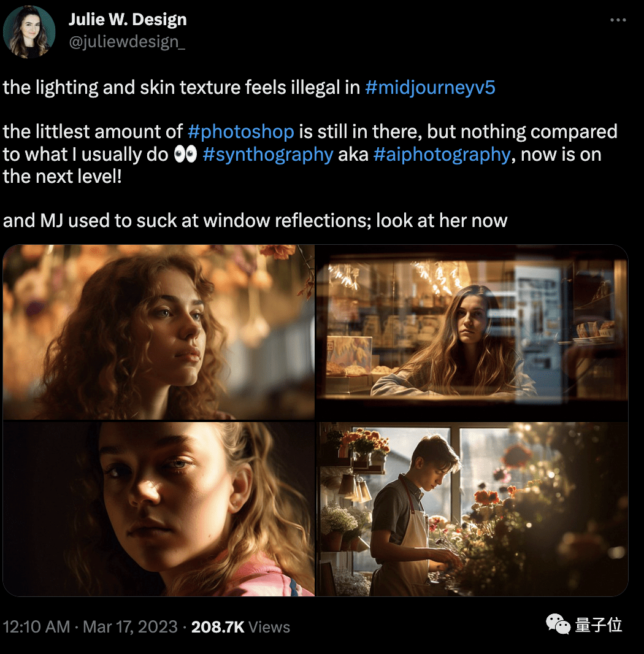Open the woman behind window reflection image
The image size is (644, 654).
tap(472, 331)
